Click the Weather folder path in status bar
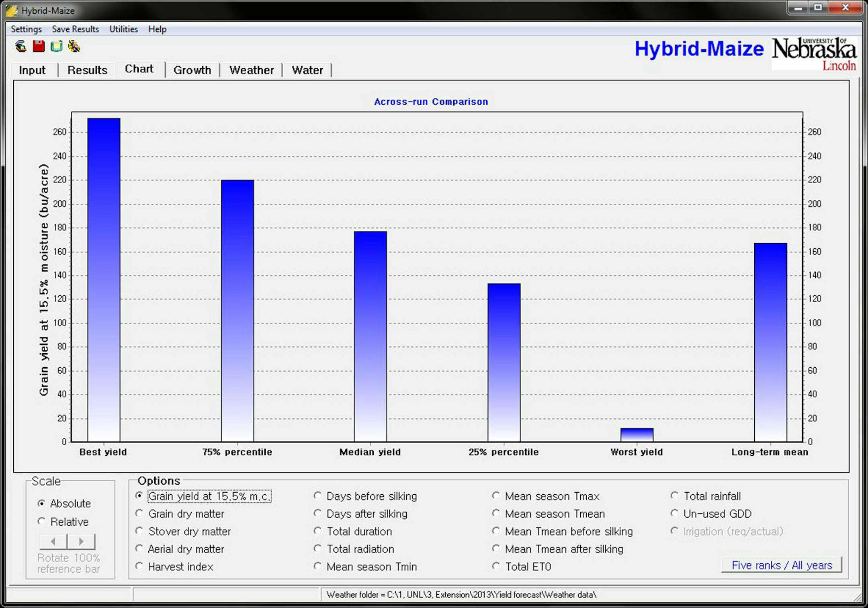 [x=461, y=595]
